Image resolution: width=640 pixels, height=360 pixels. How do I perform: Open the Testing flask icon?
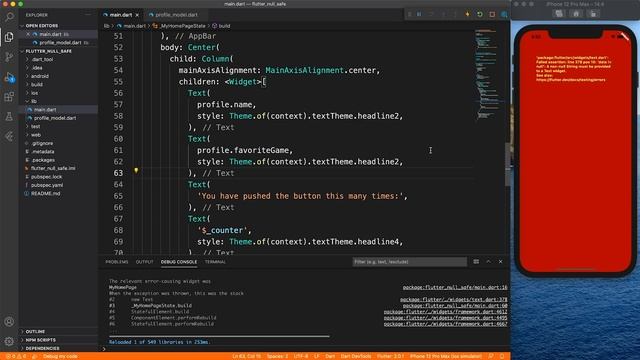coord(9,117)
